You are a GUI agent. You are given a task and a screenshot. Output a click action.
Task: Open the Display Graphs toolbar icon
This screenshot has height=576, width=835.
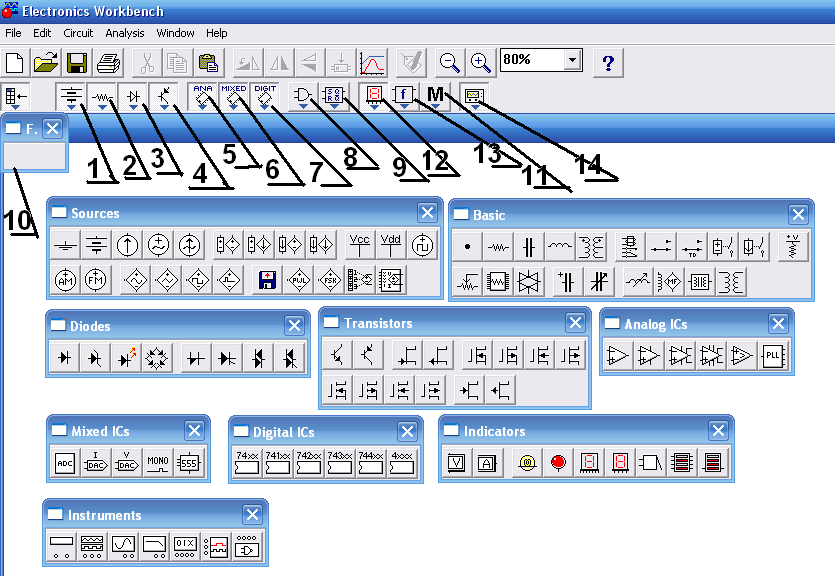coord(372,63)
